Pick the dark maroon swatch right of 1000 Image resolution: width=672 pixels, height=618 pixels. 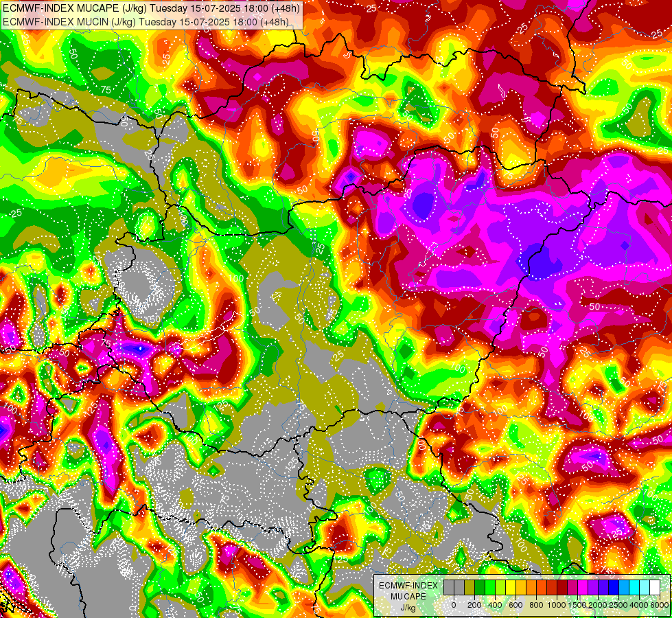click(x=562, y=587)
